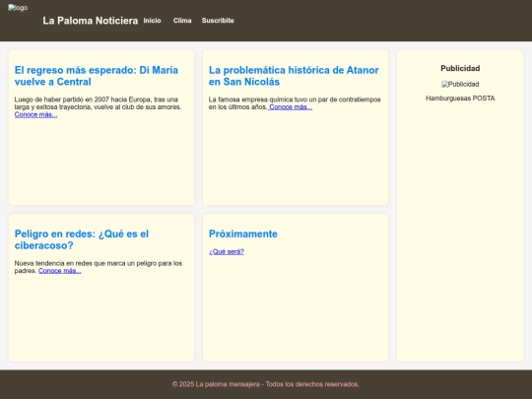Go to the Clima section
Viewport: 532px width, 399px height.
(x=182, y=21)
